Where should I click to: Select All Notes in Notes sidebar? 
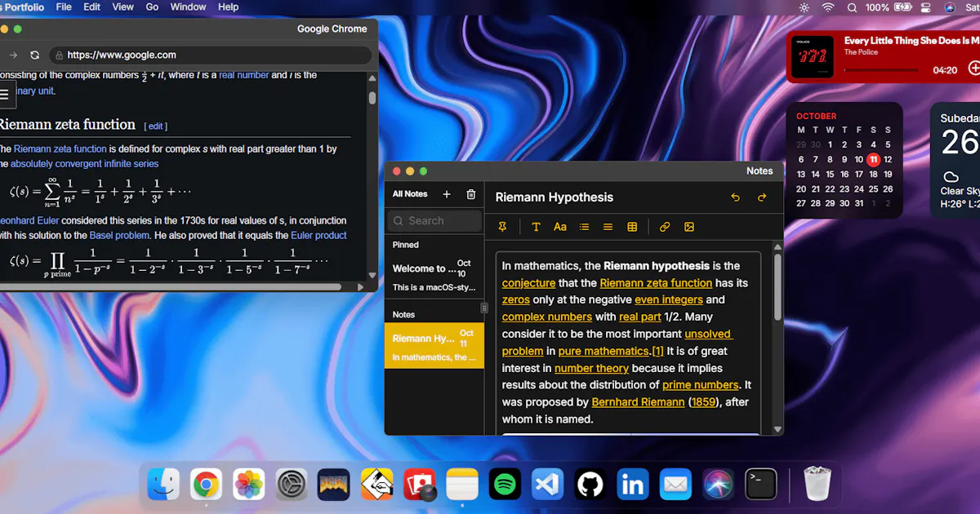pyautogui.click(x=410, y=194)
